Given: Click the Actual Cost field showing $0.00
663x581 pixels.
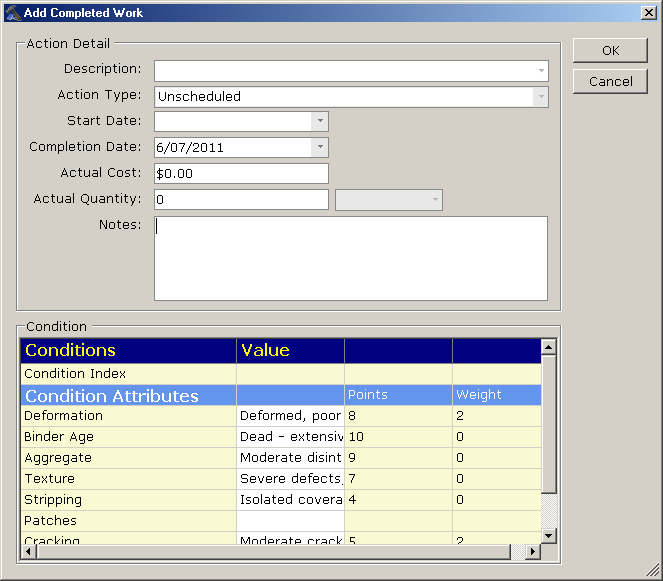Looking at the screenshot, I should [241, 173].
